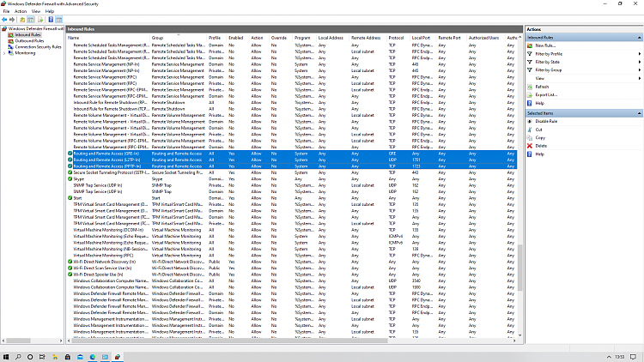Click the New Rule icon in Actions
This screenshot has height=362, width=644.
coord(530,45)
